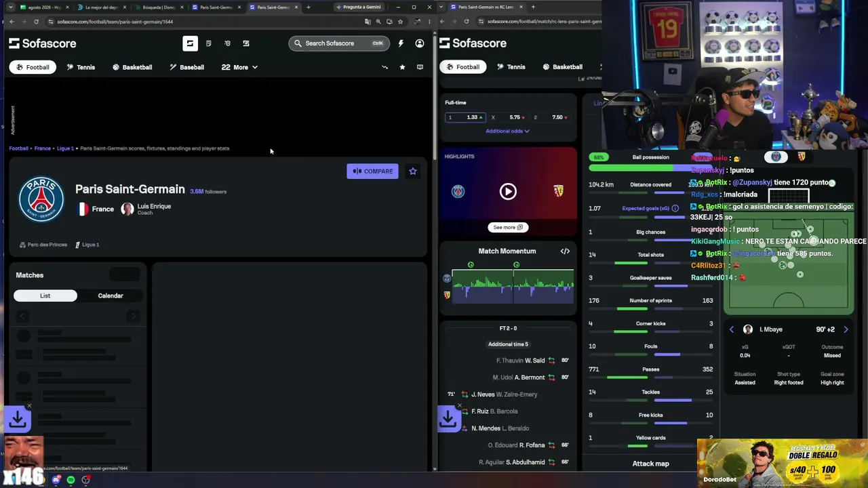Expand Additional odds
The width and height of the screenshot is (868, 488).
[507, 131]
